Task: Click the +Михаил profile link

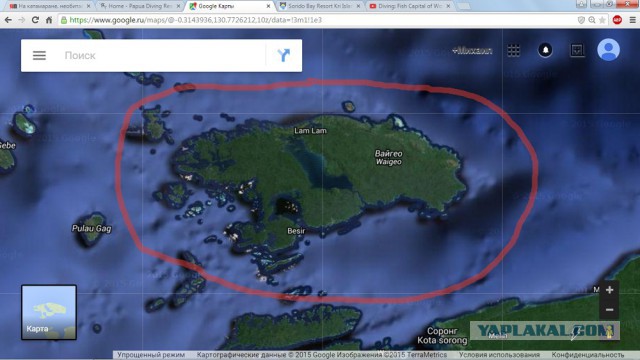Action: (x=472, y=51)
